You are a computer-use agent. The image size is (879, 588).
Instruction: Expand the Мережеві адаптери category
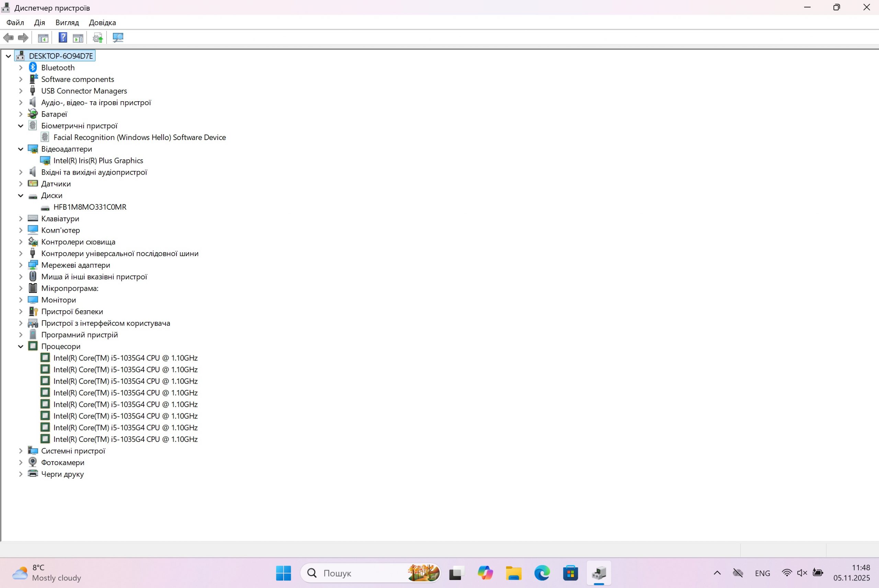[21, 265]
